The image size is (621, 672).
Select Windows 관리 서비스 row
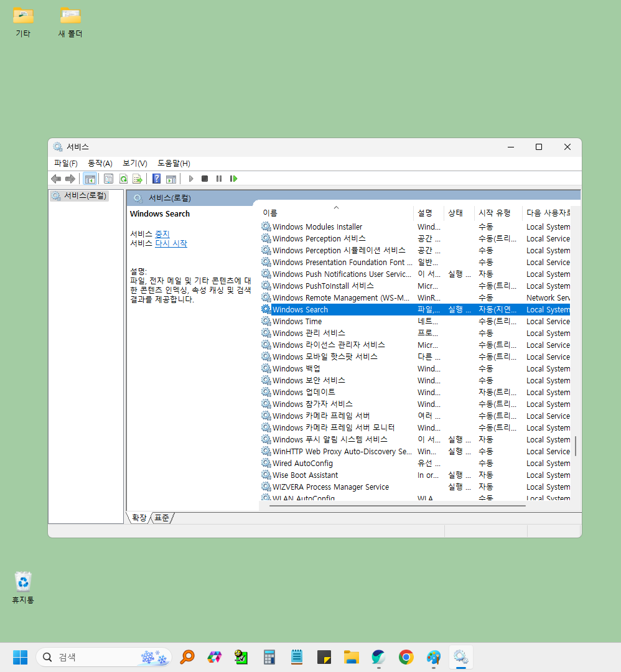pos(415,333)
